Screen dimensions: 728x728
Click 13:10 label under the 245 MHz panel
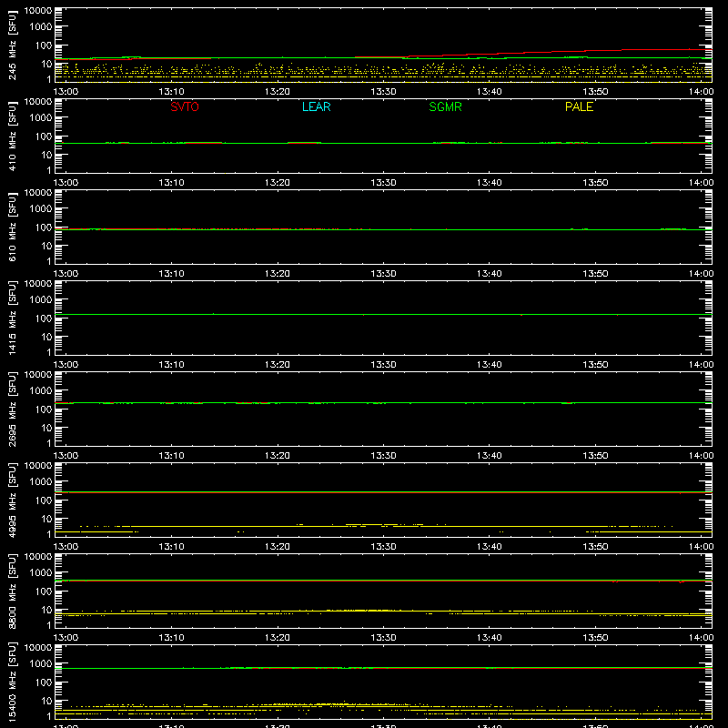click(171, 92)
